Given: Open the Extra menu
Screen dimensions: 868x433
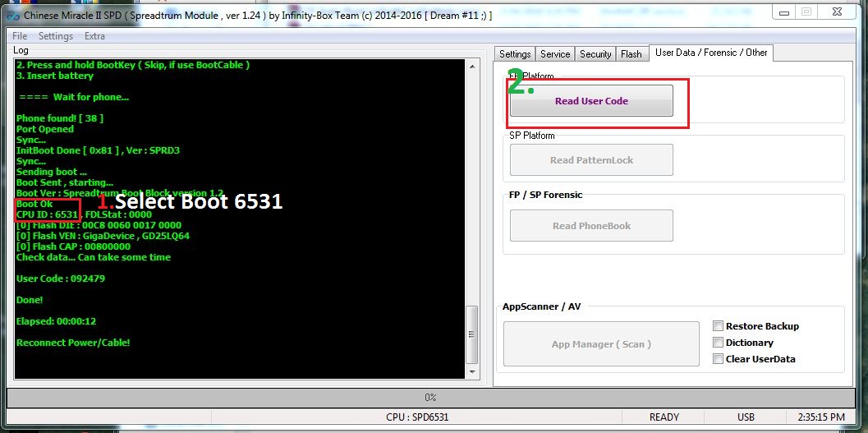Looking at the screenshot, I should pos(94,36).
